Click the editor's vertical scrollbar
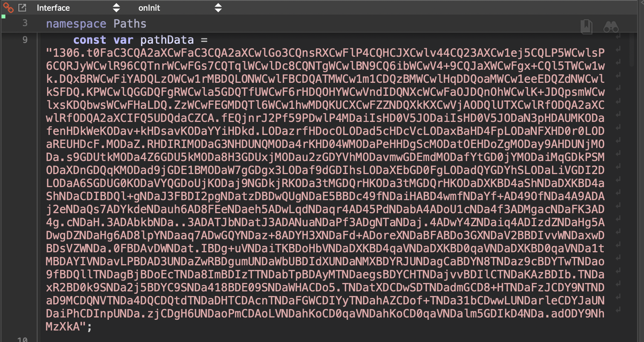Screen dimensions: 644x342 [x=632, y=50]
